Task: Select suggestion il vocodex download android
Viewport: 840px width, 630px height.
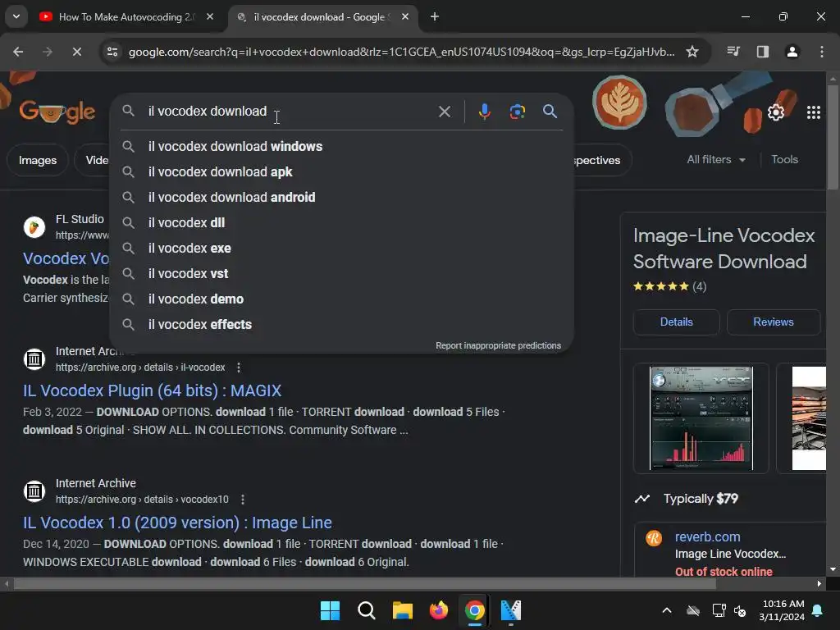Action: 341,197
